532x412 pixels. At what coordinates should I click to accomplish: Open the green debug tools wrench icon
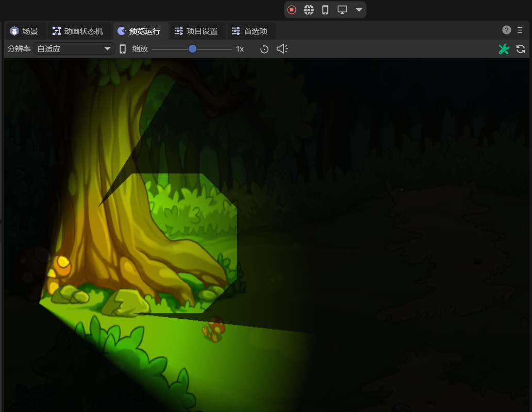click(504, 49)
